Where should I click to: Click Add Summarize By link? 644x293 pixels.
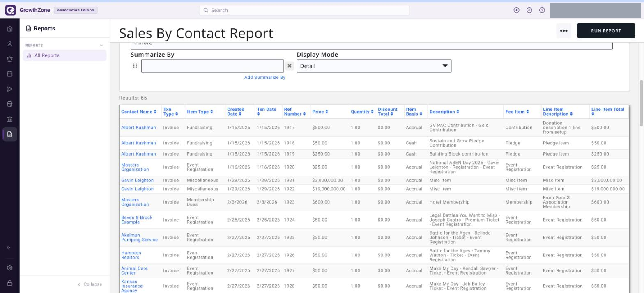pyautogui.click(x=264, y=77)
